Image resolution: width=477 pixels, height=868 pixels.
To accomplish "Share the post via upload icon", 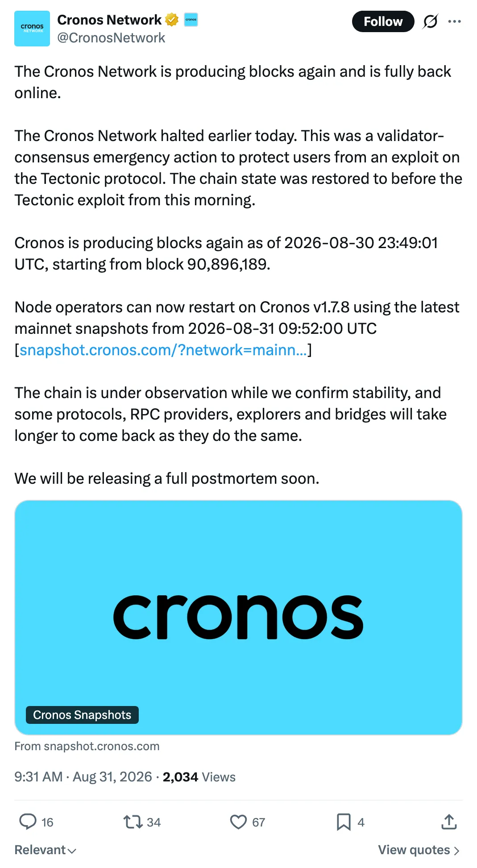I will [x=449, y=822].
